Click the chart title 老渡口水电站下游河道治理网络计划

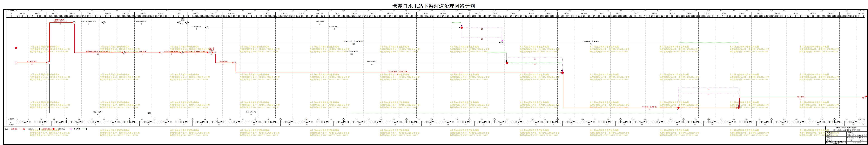click(x=434, y=6)
